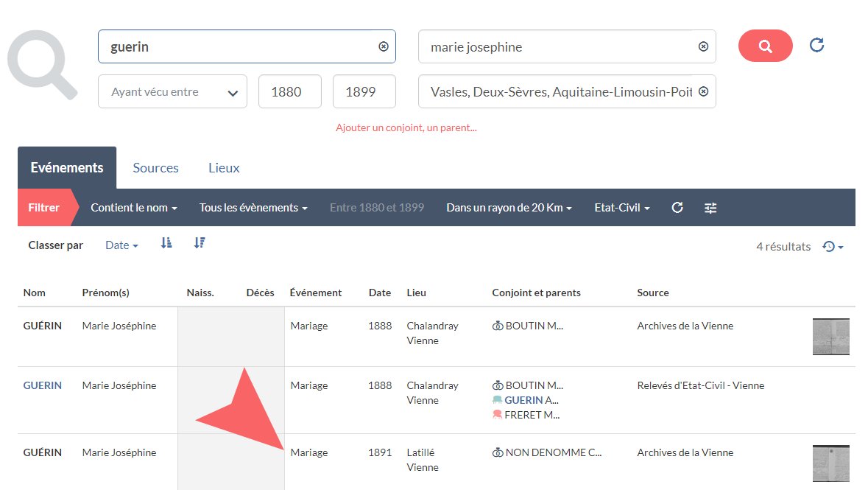Open advanced filter settings sliders icon
Screen dimensions: 868x490
(x=710, y=208)
